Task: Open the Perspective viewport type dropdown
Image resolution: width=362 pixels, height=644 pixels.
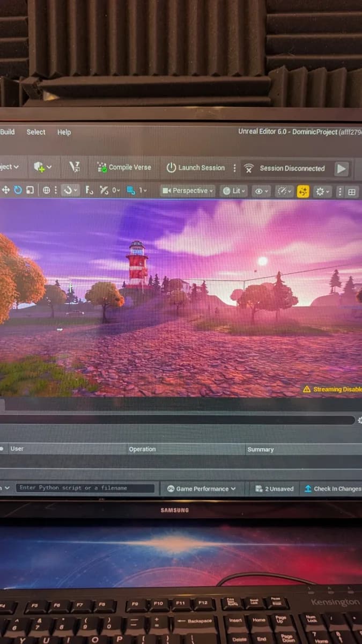Action: [x=188, y=191]
